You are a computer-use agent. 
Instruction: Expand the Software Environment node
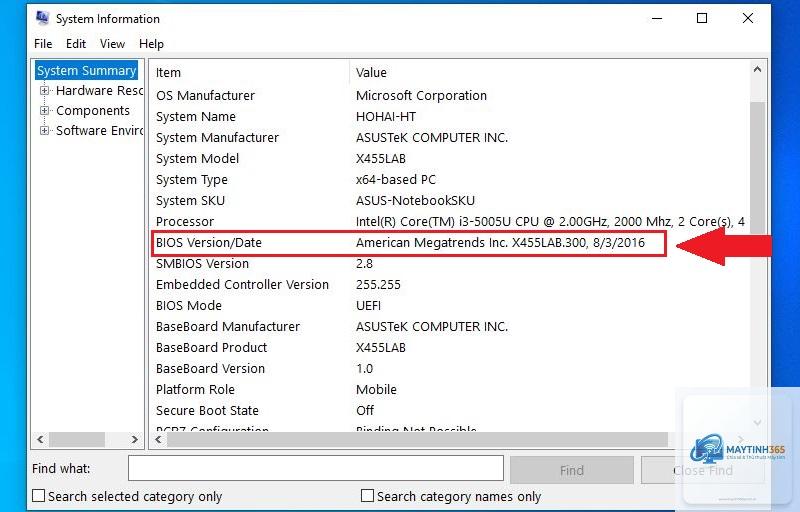44,131
